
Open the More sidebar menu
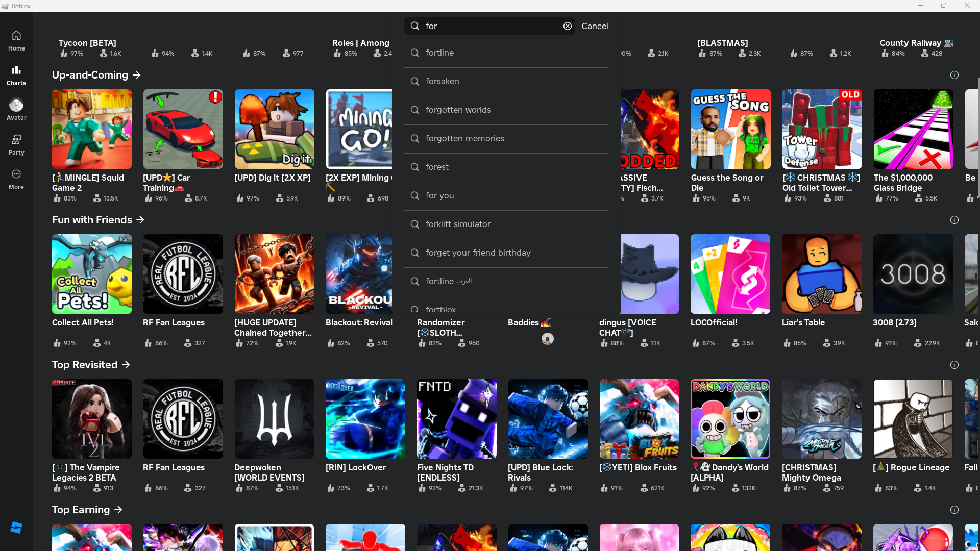click(16, 179)
